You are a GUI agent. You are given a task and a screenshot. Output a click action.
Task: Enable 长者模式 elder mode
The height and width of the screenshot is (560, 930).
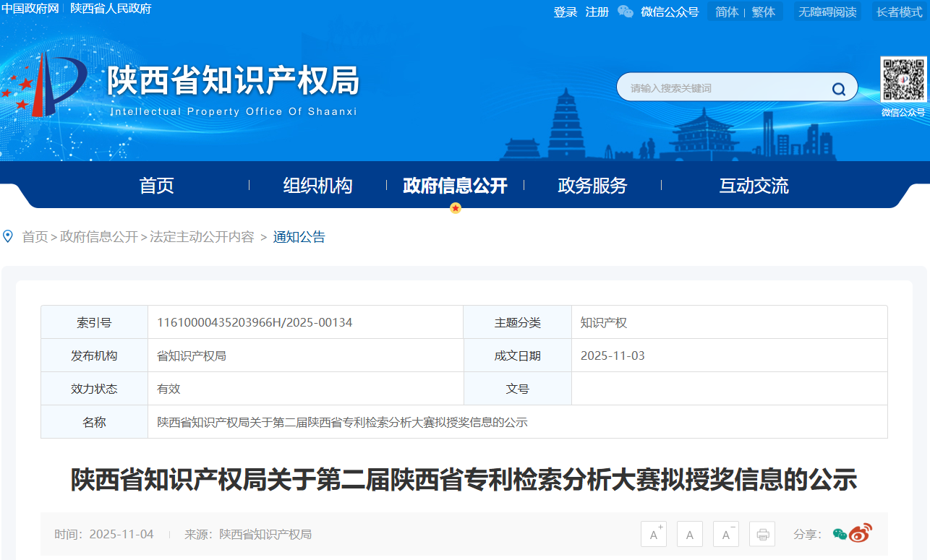click(899, 12)
